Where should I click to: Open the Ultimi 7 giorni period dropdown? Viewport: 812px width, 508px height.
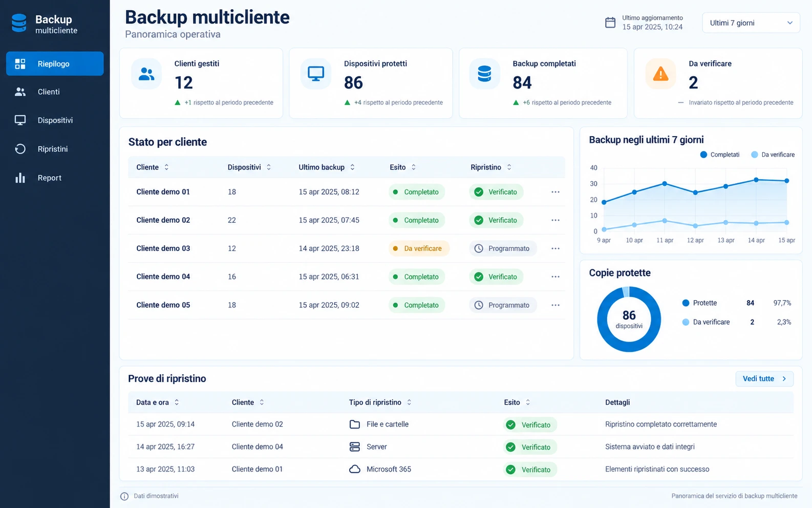751,23
